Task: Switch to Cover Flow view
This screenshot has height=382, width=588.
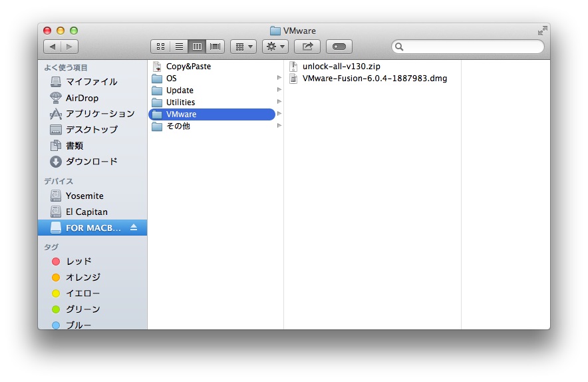Action: (x=216, y=47)
